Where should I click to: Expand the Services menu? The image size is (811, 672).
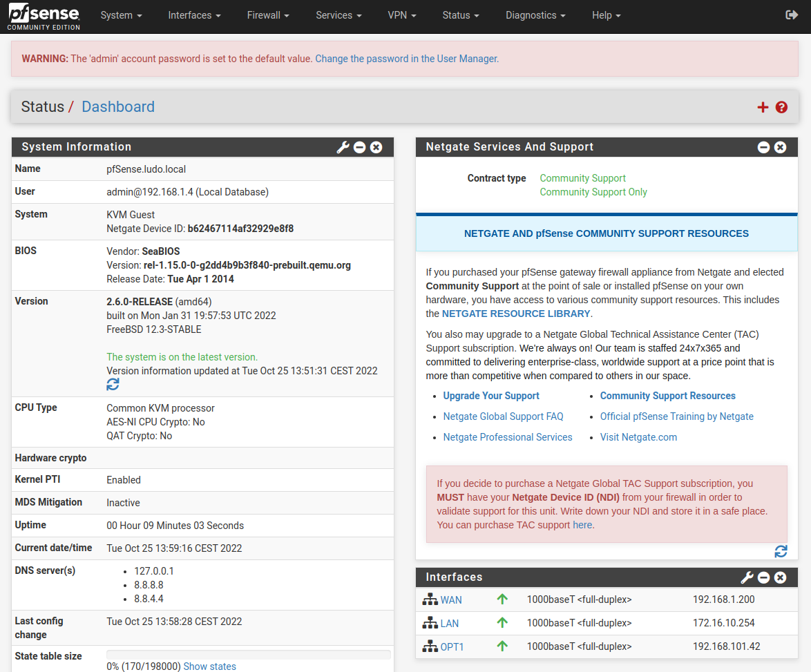point(338,15)
